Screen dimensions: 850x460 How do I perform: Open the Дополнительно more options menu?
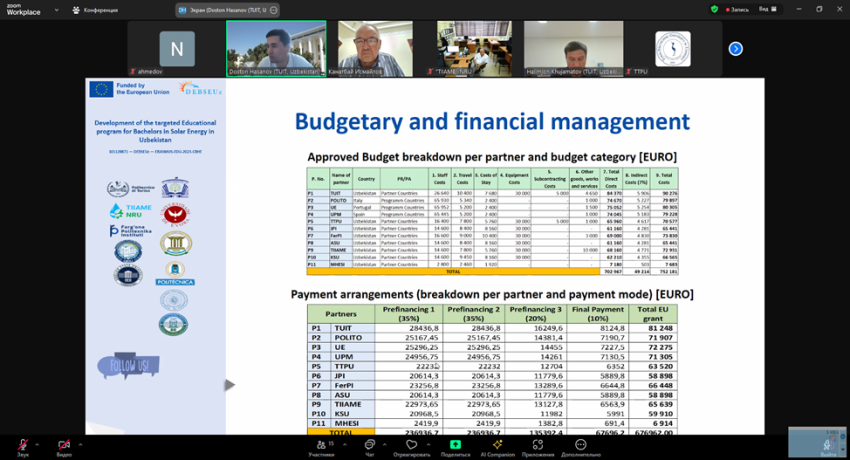pos(581,446)
